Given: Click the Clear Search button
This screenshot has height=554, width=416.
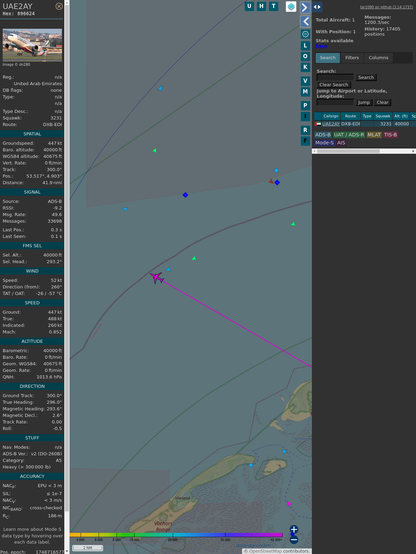Looking at the screenshot, I should pyautogui.click(x=334, y=85).
